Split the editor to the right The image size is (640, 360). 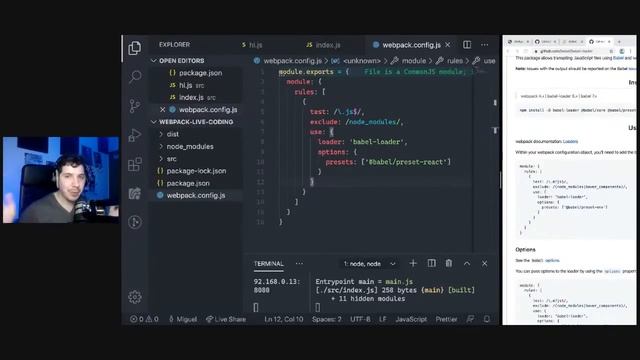coord(467,44)
